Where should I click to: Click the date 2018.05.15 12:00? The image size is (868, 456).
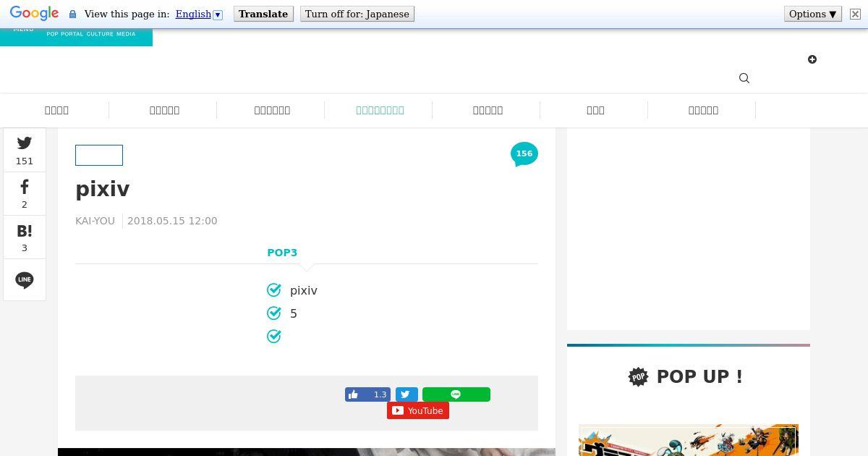172,221
